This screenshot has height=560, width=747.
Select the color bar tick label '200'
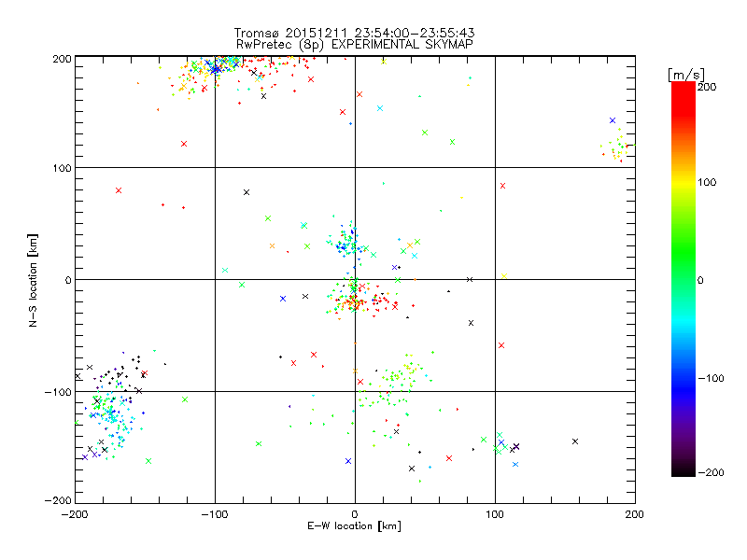coord(707,87)
